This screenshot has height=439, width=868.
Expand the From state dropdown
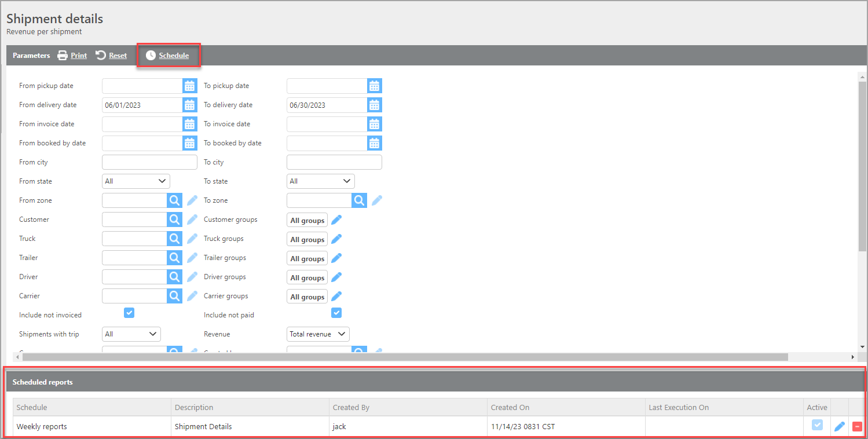pyautogui.click(x=135, y=181)
